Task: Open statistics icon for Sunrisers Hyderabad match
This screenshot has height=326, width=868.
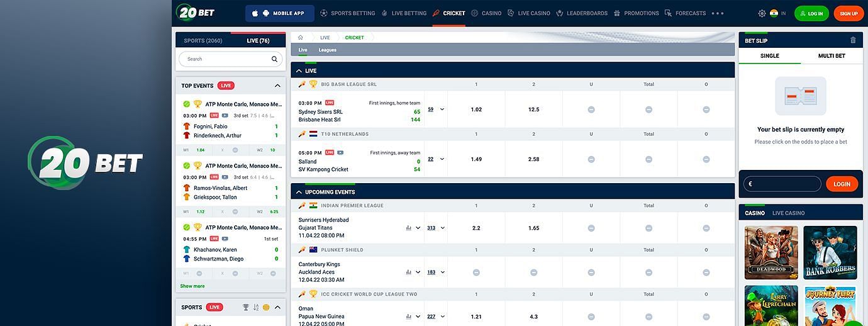Action: click(409, 228)
